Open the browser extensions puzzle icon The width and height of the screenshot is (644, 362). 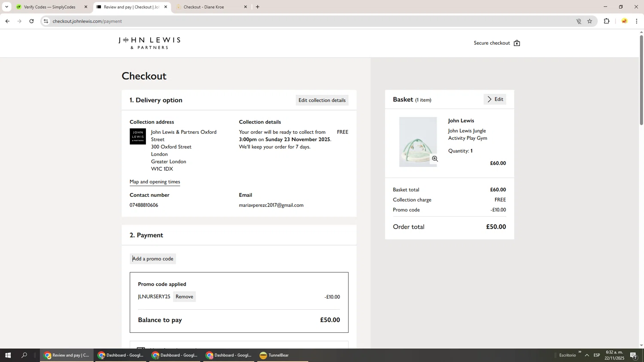(x=606, y=21)
